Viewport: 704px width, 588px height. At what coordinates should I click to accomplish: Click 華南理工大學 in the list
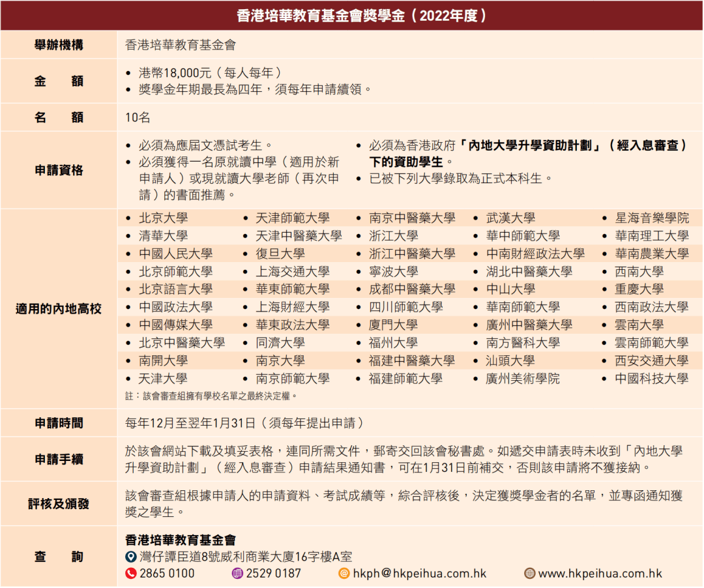click(652, 236)
